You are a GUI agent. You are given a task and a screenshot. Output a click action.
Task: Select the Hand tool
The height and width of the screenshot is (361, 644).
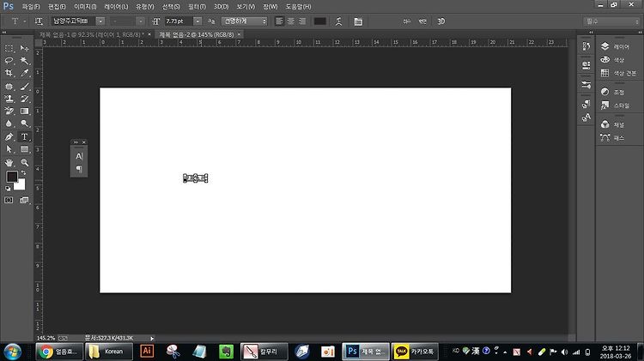pos(9,162)
